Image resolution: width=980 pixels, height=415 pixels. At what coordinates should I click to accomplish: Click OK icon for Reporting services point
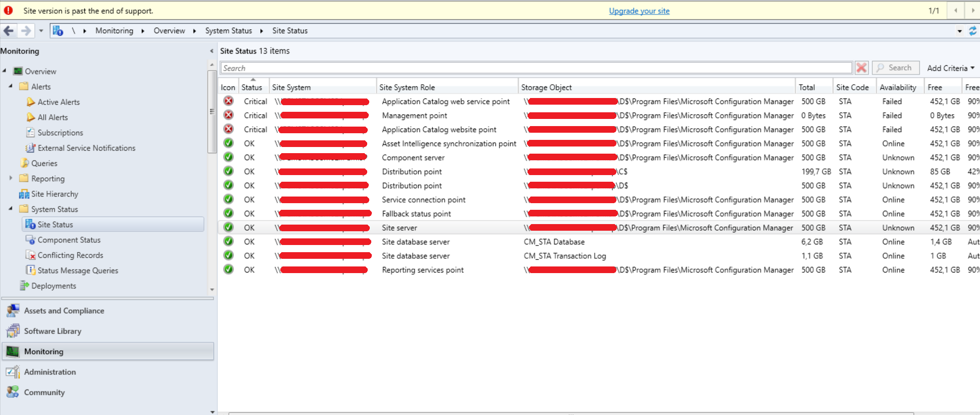pyautogui.click(x=228, y=270)
